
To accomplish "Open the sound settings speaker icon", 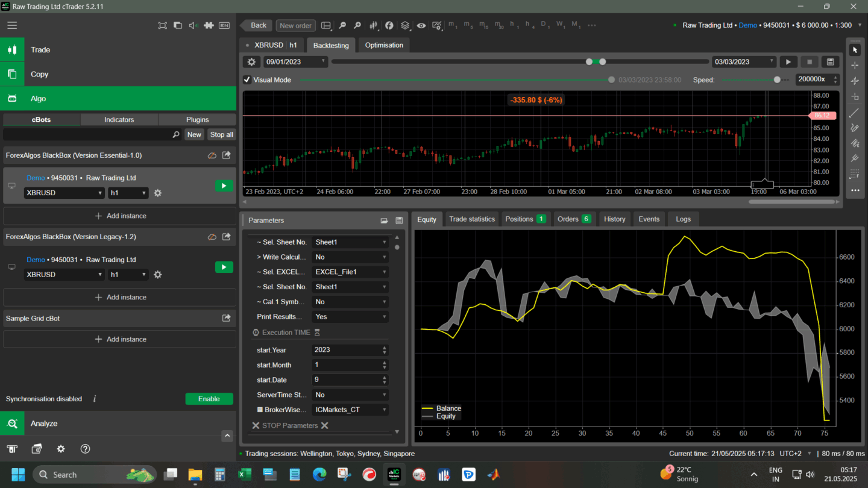I will [193, 25].
